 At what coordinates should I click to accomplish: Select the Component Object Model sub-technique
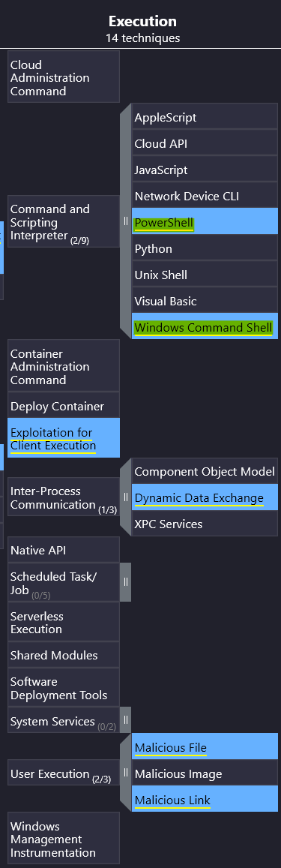[205, 471]
